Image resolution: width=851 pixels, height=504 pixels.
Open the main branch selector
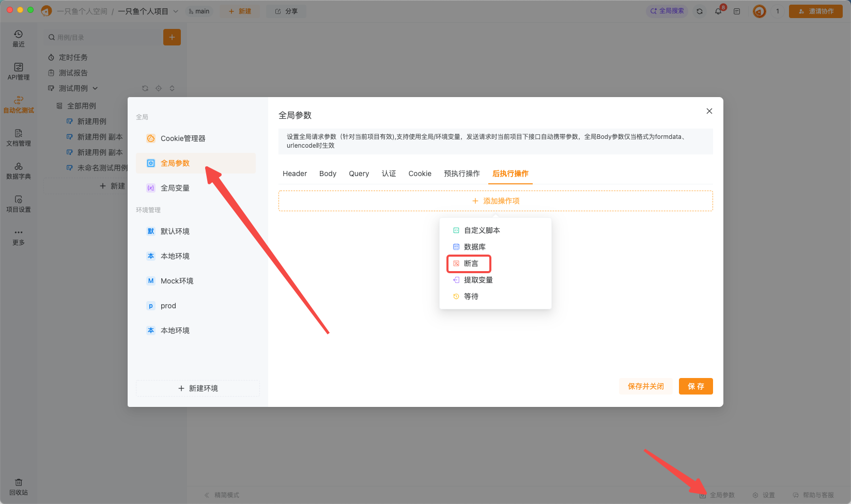[x=199, y=10]
